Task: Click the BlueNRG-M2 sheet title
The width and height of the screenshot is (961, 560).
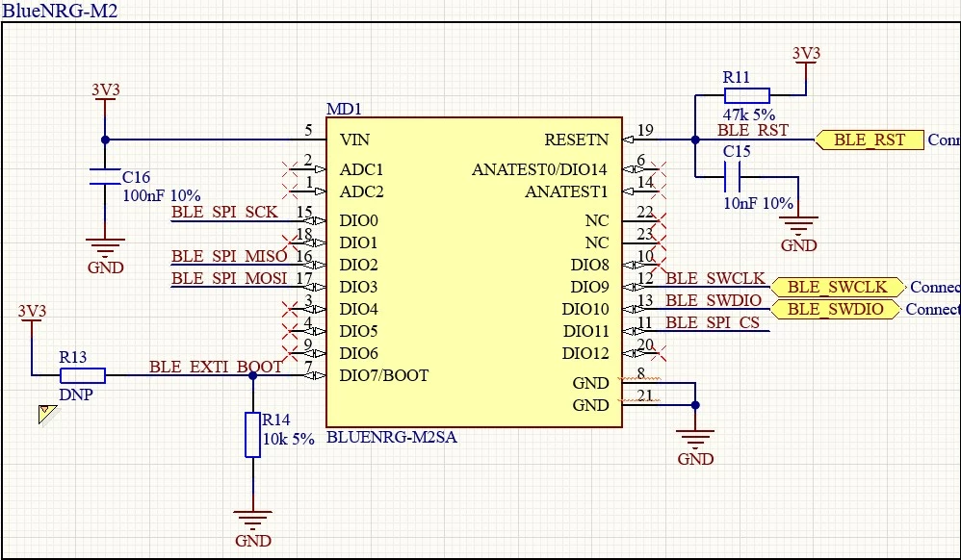Action: (x=60, y=11)
